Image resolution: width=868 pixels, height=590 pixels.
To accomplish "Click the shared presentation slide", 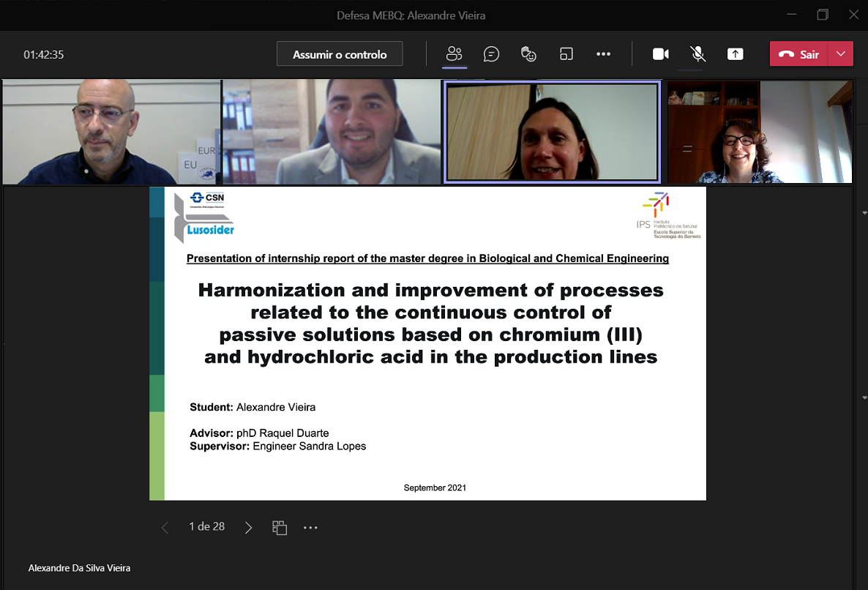I will 427,343.
